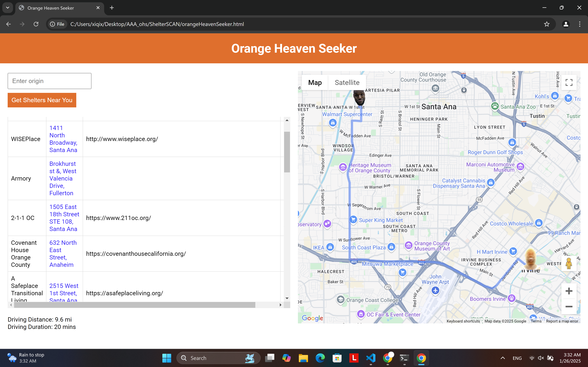Open a new browser tab
Screen dimensions: 588x367
[x=112, y=8]
